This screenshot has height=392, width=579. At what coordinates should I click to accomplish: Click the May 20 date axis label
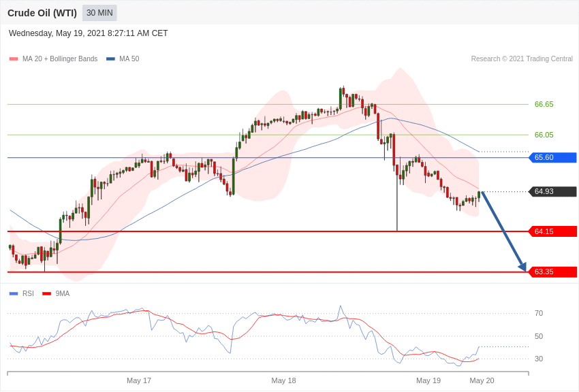coord(482,380)
